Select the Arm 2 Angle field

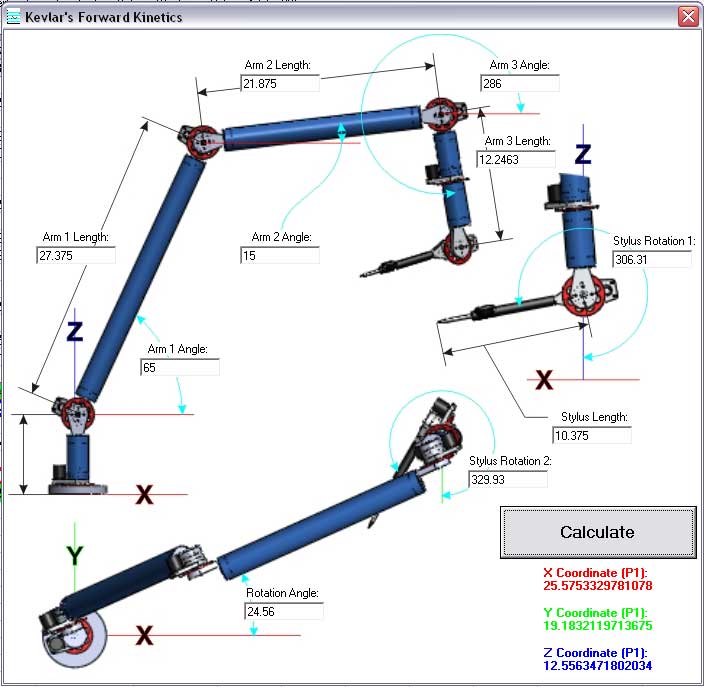279,256
